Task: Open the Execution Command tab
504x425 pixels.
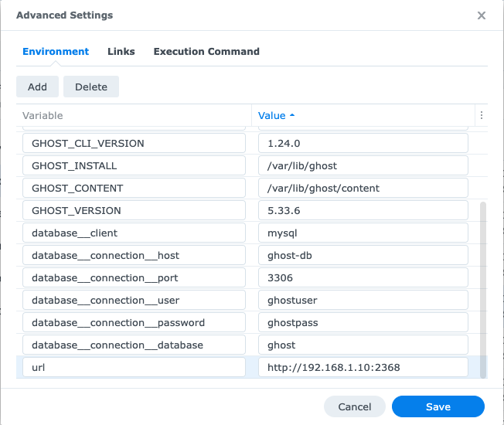Action: (206, 52)
